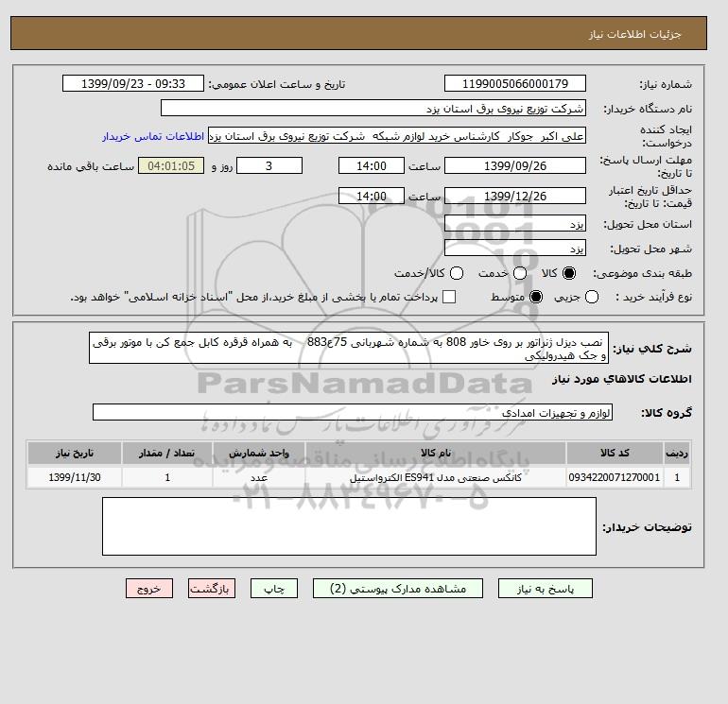
Task: Select the کالا radio button
Action: (569, 273)
